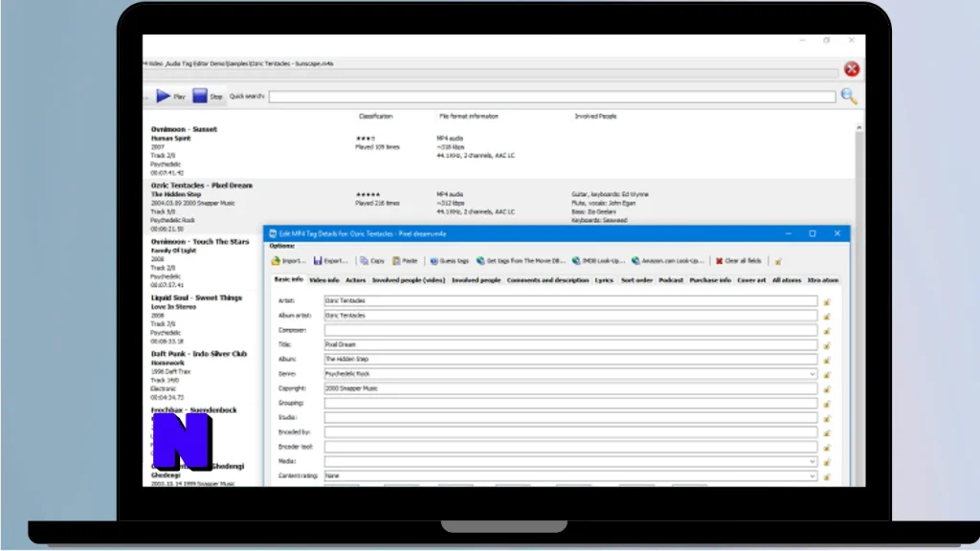Viewport: 980px width, 551px height.
Task: Open the Cover art tab
Action: 751,280
